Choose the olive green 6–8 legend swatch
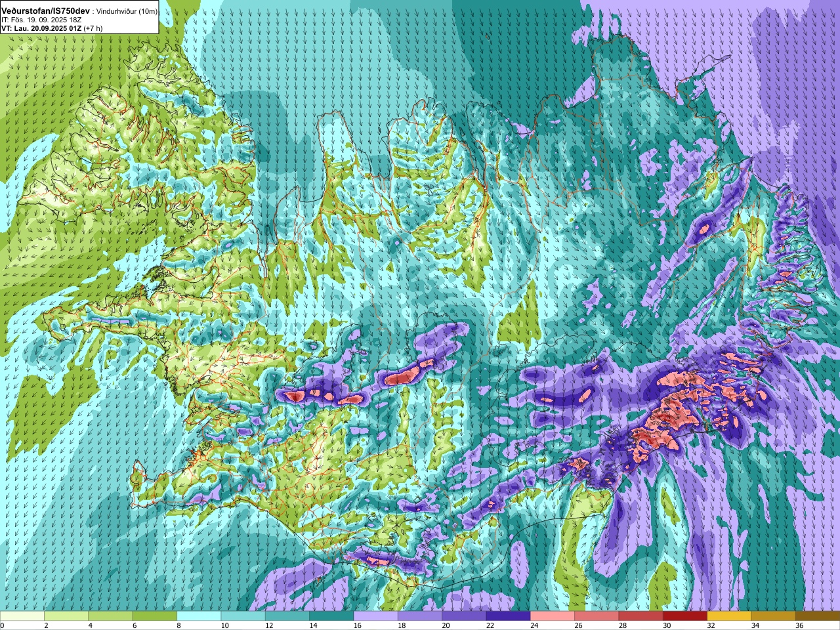840x630 pixels. [155, 616]
